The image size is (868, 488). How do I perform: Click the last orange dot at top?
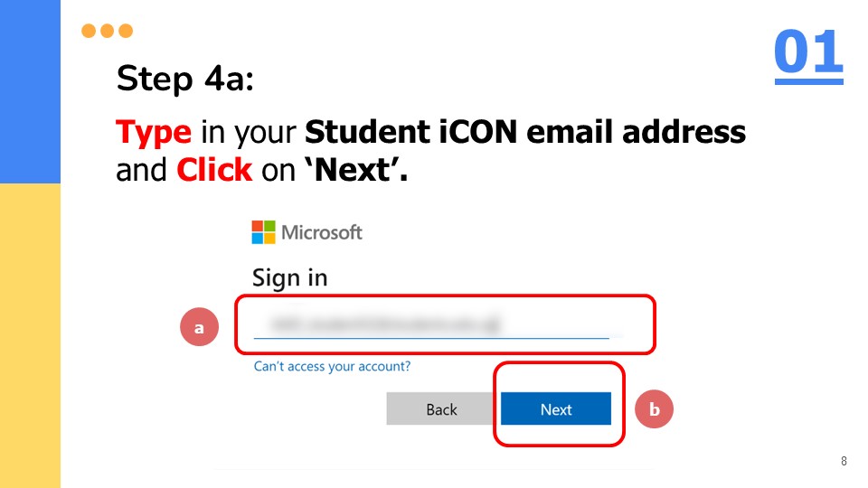[126, 31]
